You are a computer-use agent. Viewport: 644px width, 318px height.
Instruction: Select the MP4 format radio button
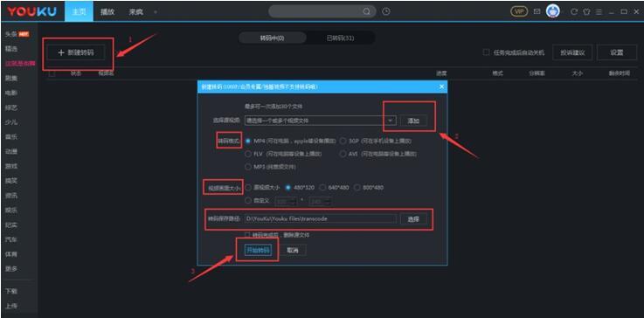(248, 141)
